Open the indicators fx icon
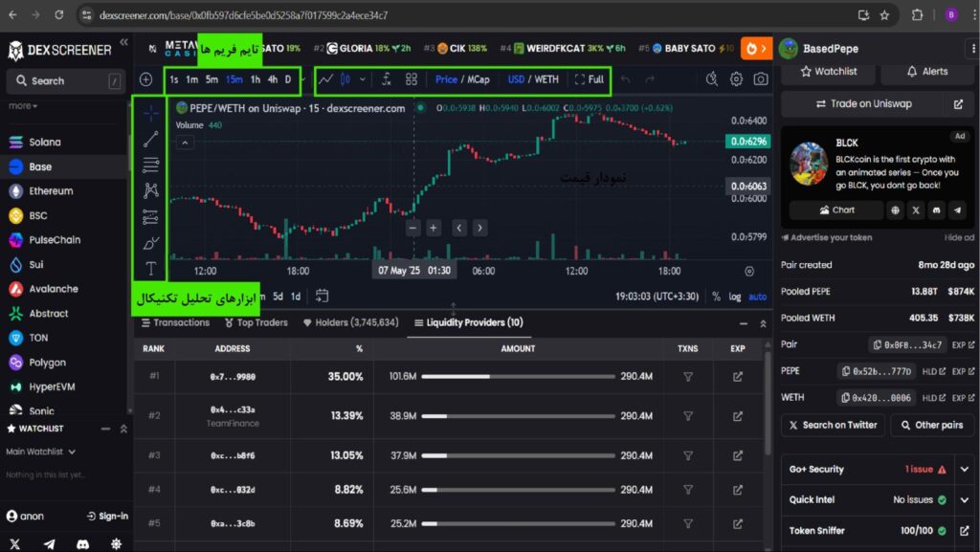Screen dimensions: 980x552 [x=387, y=79]
